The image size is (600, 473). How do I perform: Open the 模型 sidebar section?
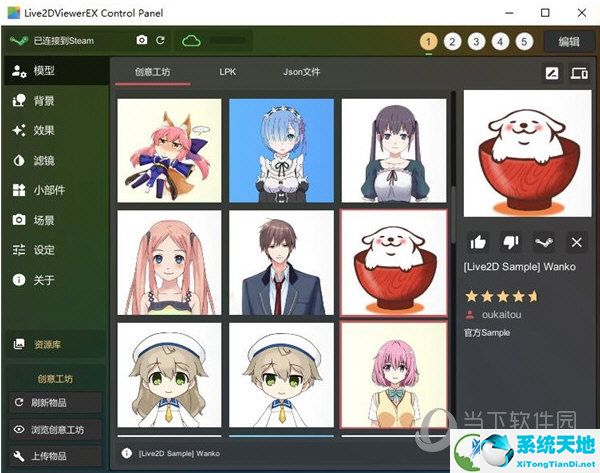(x=57, y=70)
